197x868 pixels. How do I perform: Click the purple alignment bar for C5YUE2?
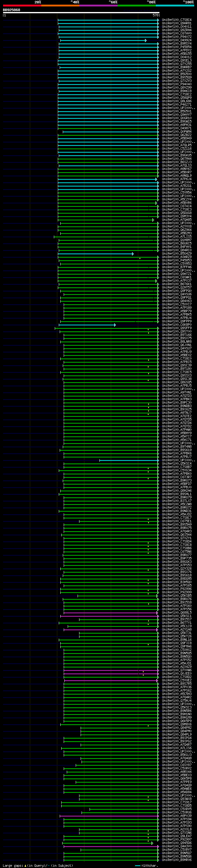tap(111, 681)
